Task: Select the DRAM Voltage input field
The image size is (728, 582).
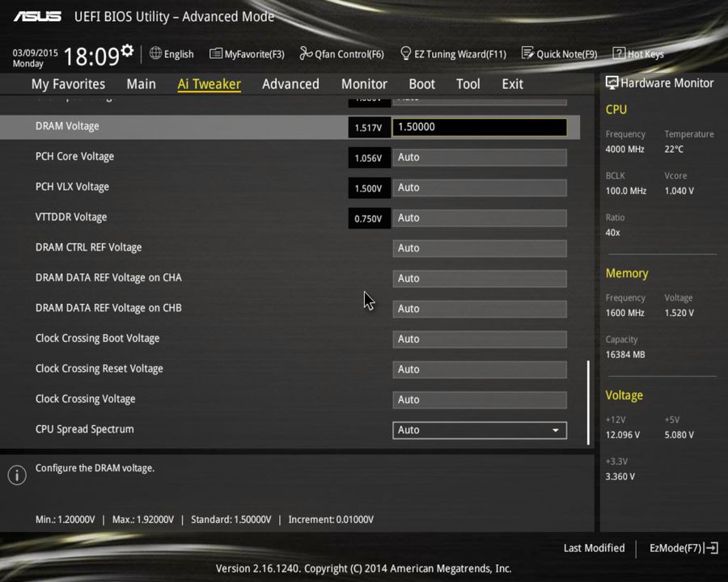Action: point(480,127)
